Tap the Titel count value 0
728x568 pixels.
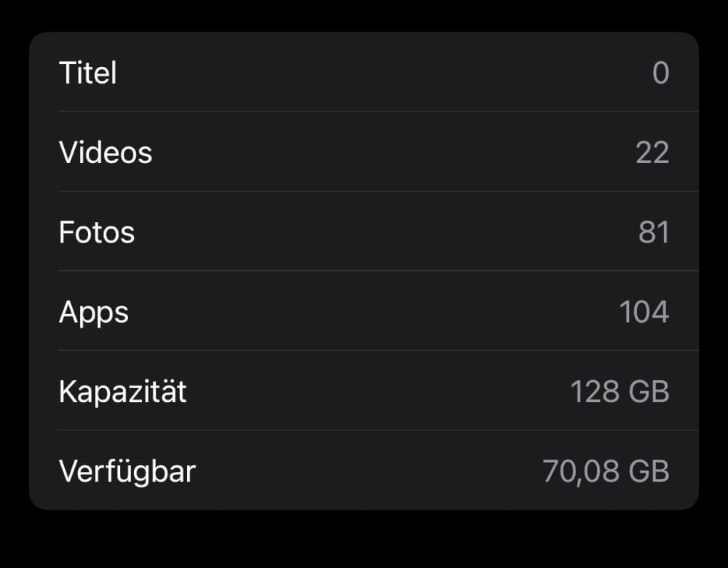(661, 73)
